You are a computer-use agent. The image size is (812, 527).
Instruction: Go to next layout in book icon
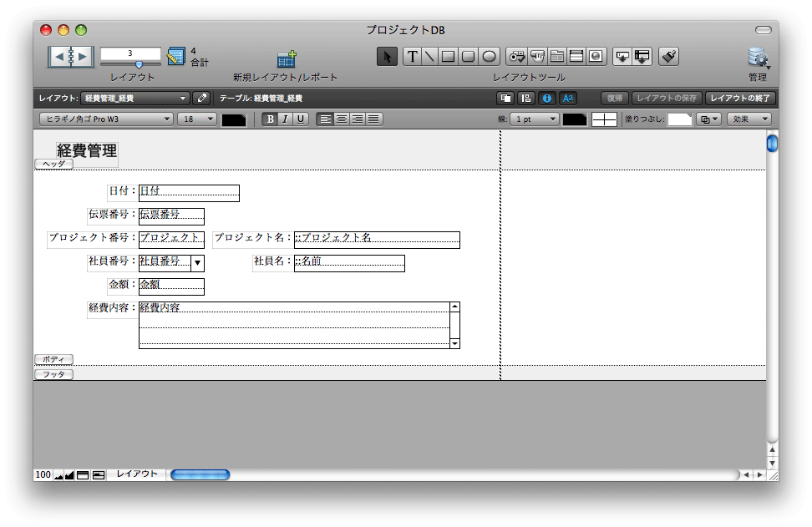click(x=83, y=57)
